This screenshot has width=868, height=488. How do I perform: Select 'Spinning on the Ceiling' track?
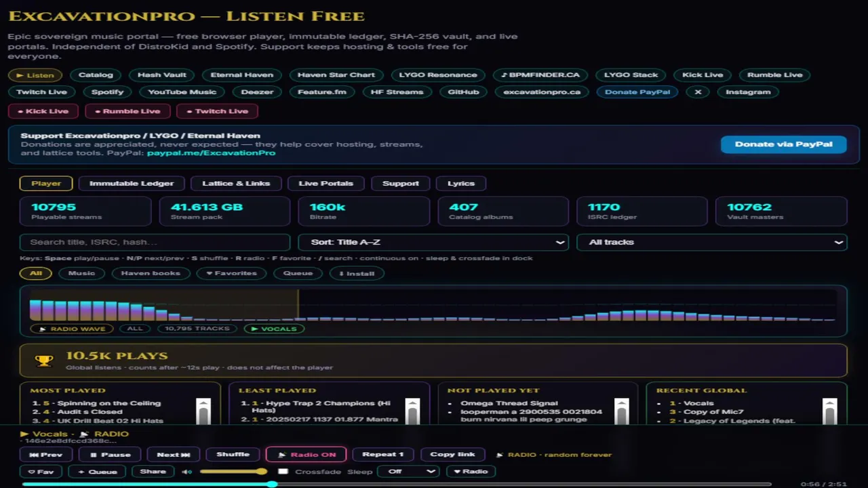pos(109,403)
